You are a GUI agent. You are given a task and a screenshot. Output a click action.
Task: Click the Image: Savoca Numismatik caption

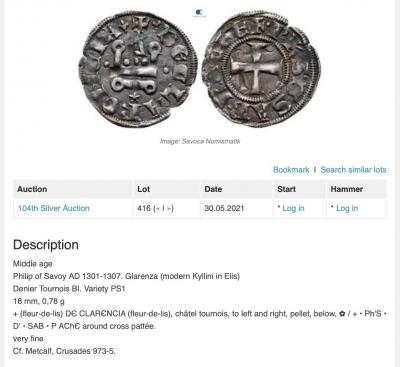click(x=200, y=141)
